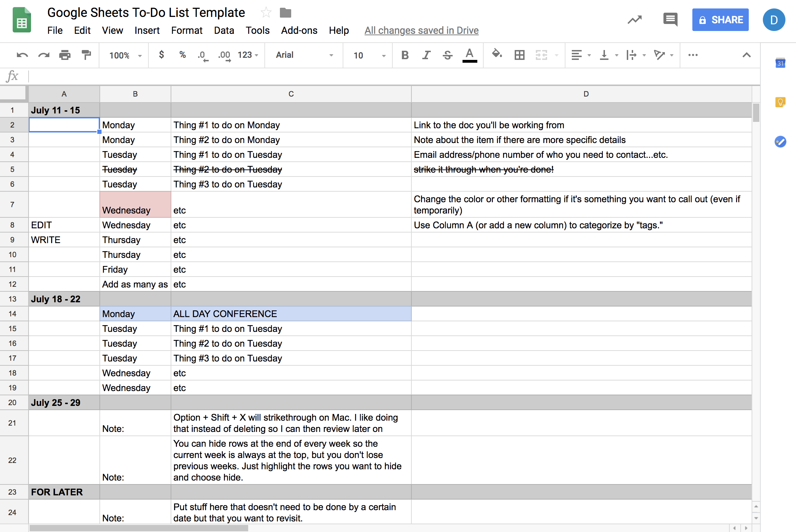
Task: Click the formula bar input field
Action: 388,76
